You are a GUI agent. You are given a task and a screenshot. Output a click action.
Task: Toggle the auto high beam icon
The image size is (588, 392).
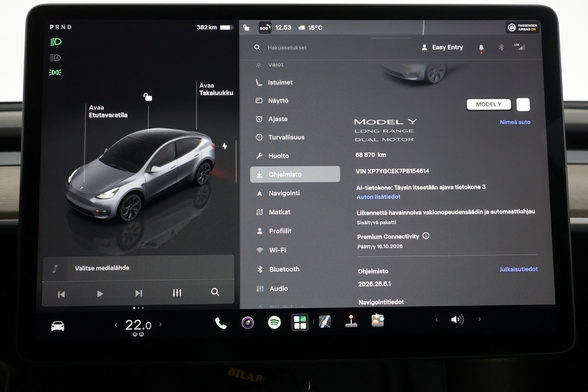click(55, 58)
